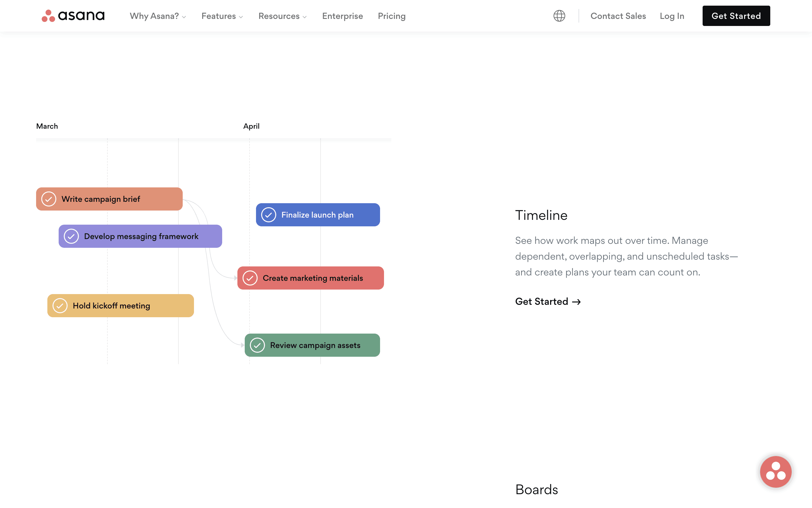
Task: Click the April month label
Action: tap(251, 126)
